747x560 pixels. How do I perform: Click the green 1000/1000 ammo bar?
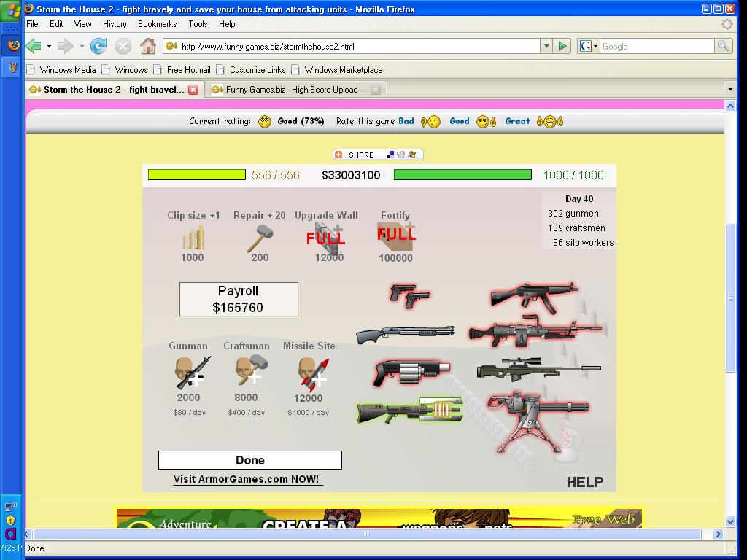(462, 175)
